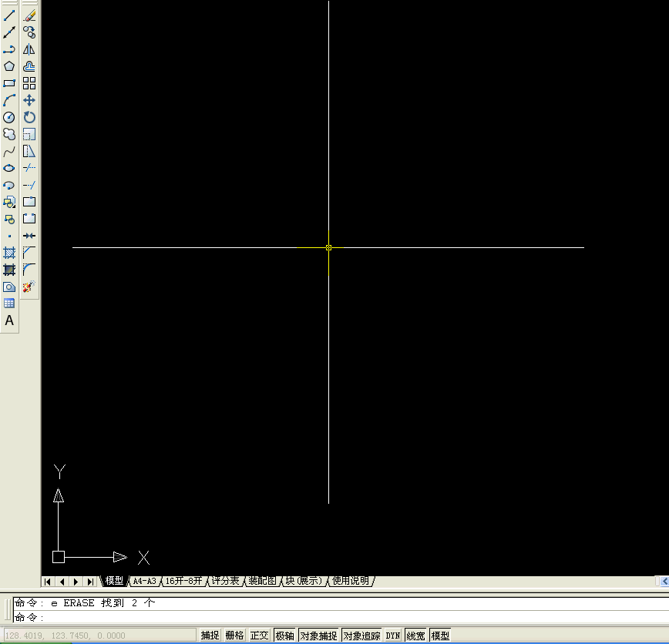
Task: Select the Explode tool
Action: [29, 287]
